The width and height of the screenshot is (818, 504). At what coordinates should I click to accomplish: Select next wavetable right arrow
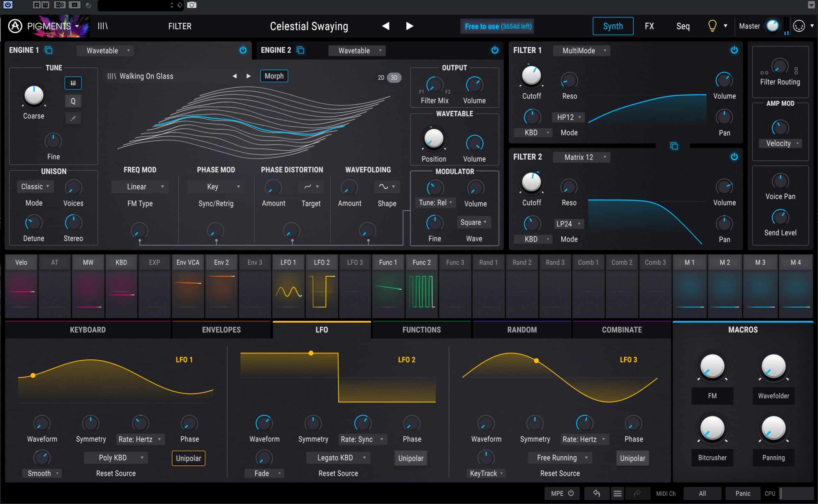248,76
